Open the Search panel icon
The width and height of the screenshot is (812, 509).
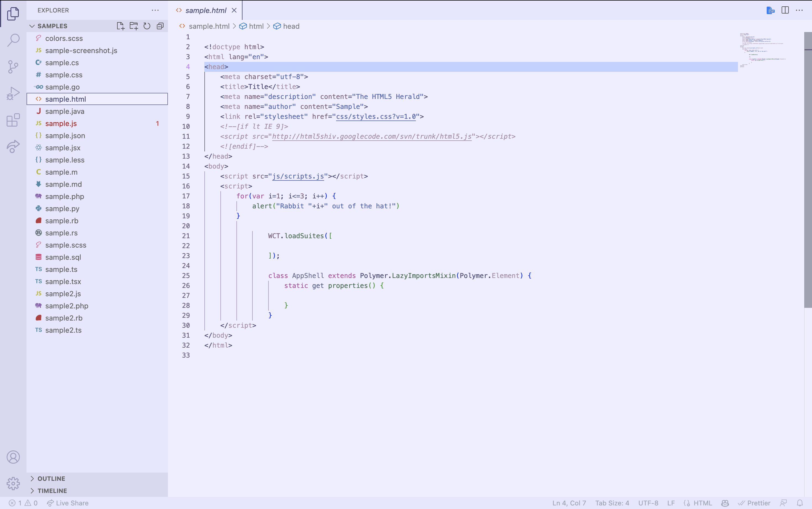[x=14, y=39]
